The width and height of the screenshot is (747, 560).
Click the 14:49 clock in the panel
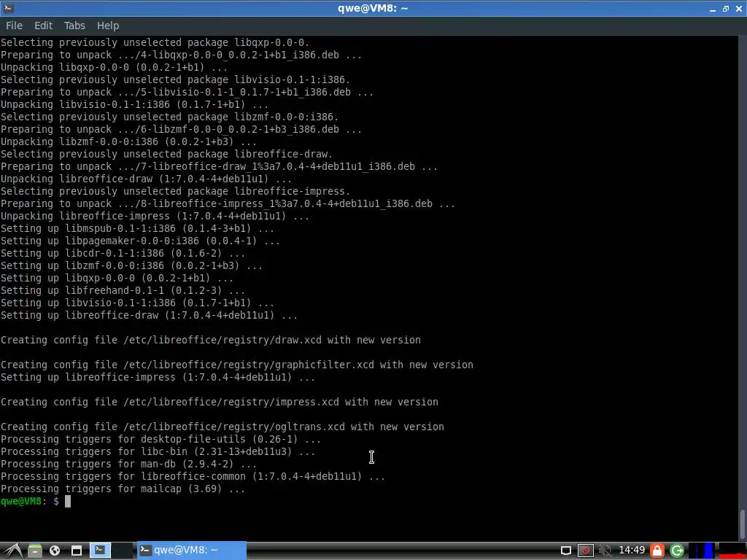pos(632,550)
